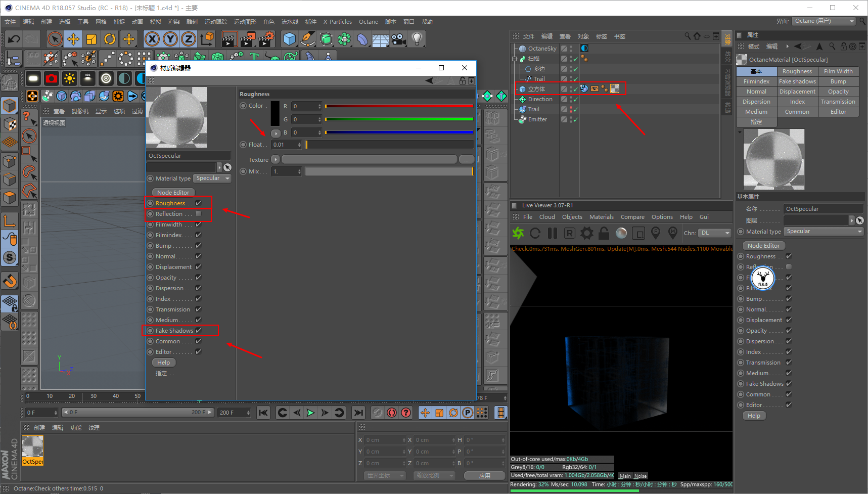
Task: Add a light with the bulb icon
Action: coord(417,39)
